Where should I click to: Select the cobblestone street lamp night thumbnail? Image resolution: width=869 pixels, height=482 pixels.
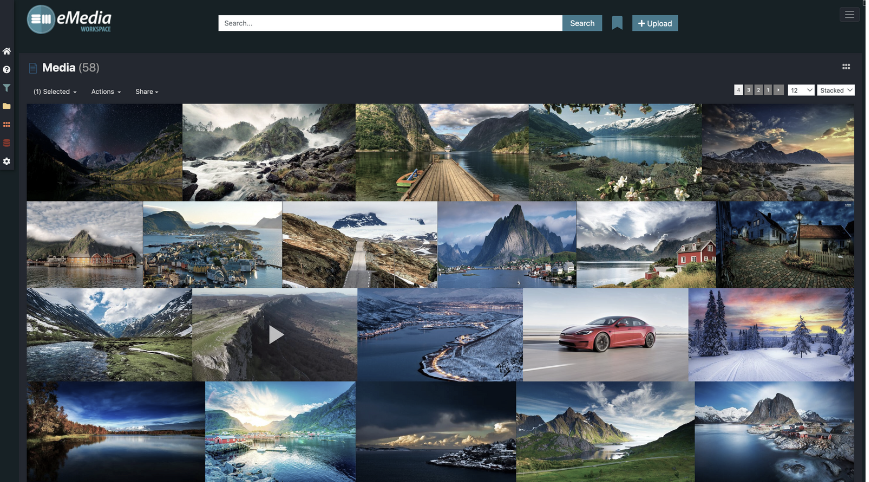click(785, 244)
